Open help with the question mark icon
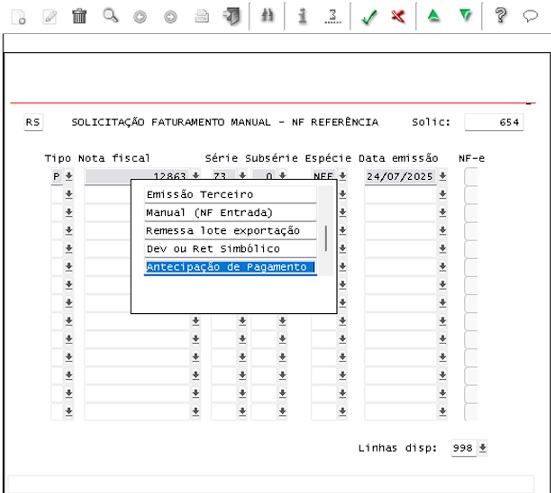Image resolution: width=551 pixels, height=493 pixels. coord(501,16)
